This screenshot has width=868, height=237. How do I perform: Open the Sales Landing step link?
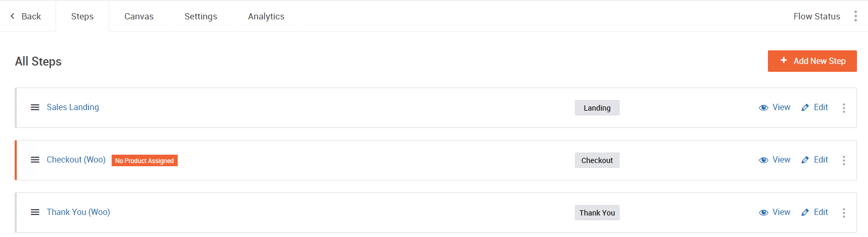[x=73, y=107]
